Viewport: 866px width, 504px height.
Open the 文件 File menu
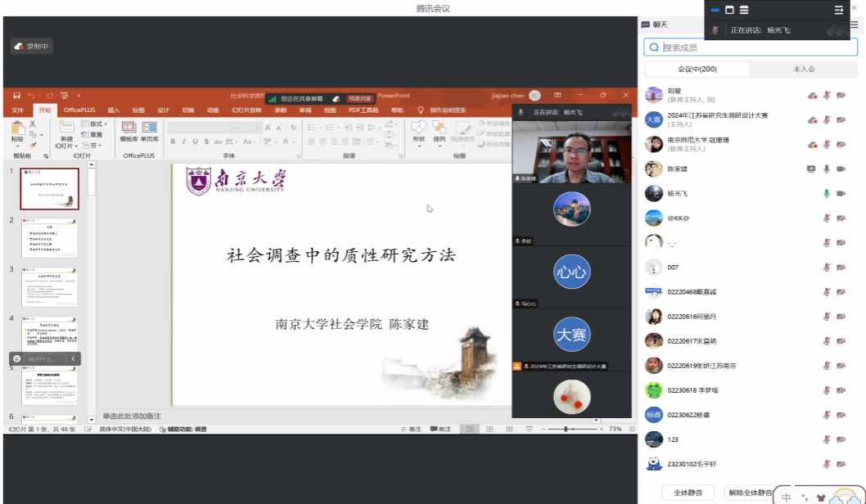point(18,110)
